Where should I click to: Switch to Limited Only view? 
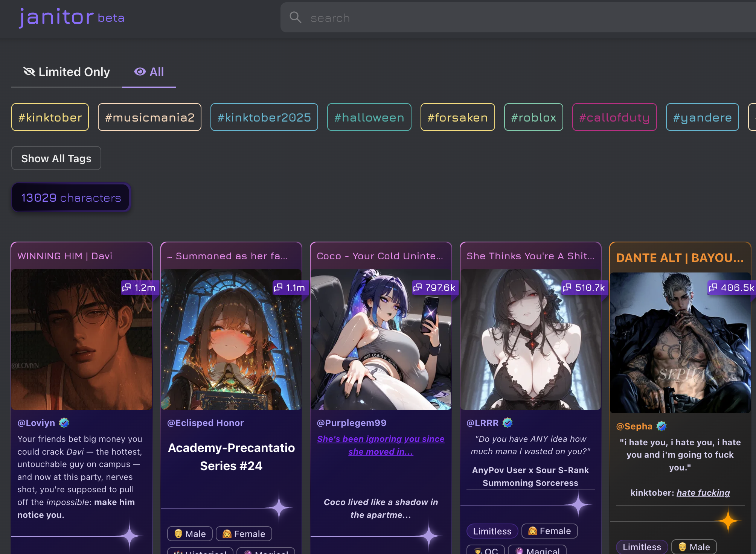tap(67, 72)
